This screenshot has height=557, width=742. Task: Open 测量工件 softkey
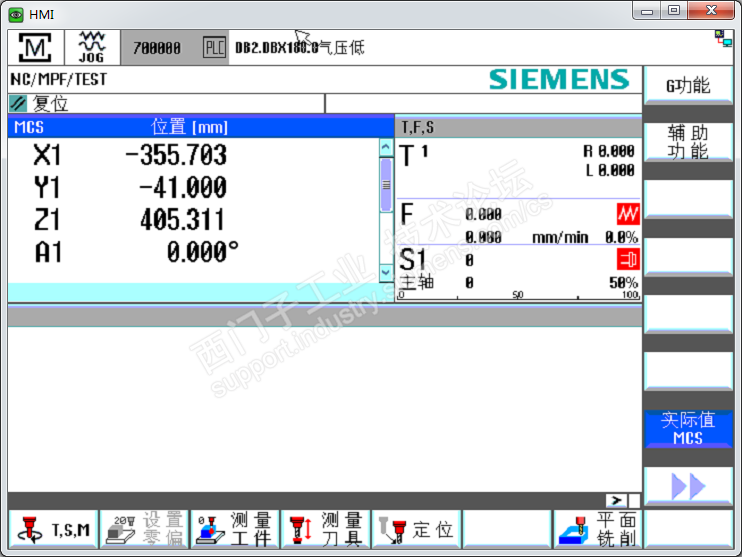[x=235, y=530]
